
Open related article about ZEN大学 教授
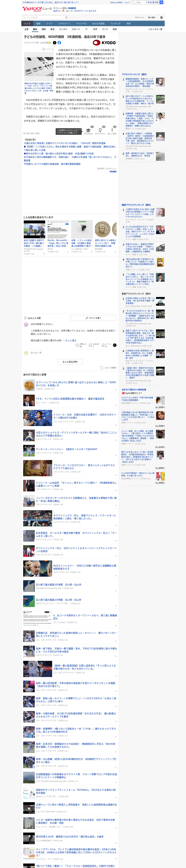[x=64, y=143]
